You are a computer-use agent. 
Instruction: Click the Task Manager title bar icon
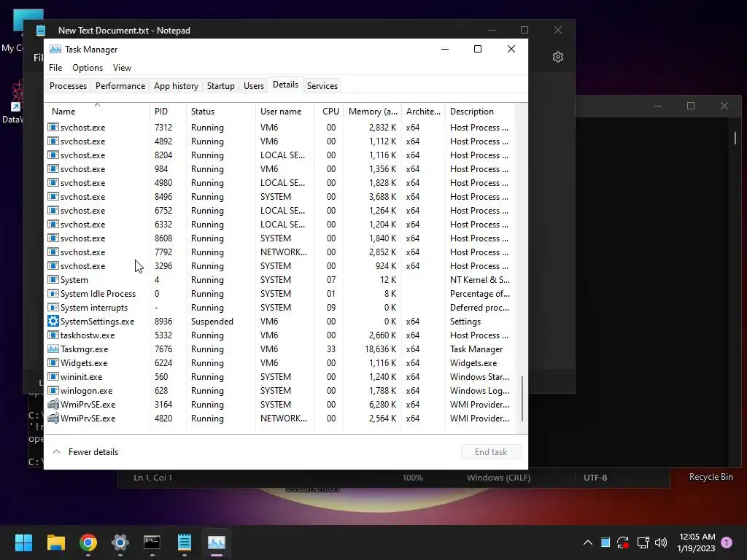[x=55, y=49]
